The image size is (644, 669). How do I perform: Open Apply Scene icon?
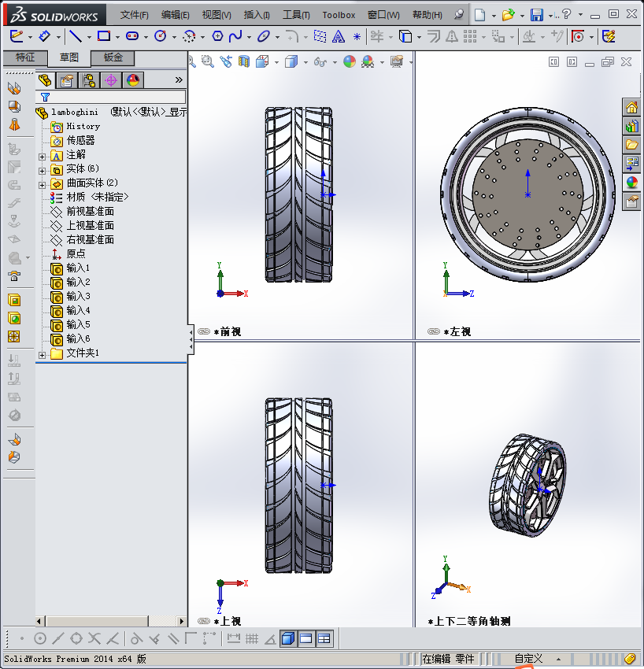tap(368, 62)
